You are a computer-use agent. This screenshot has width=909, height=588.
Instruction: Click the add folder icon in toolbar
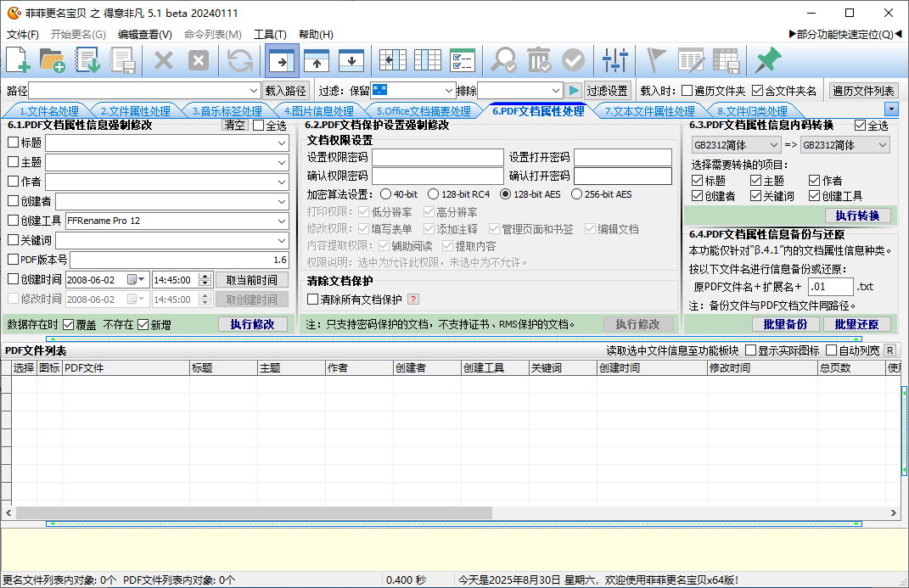tap(53, 60)
